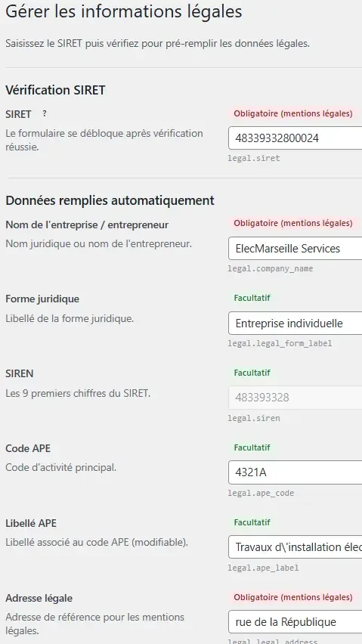The image size is (362, 644).
Task: Edit the ElecMarseille Services company name field
Action: [295, 249]
